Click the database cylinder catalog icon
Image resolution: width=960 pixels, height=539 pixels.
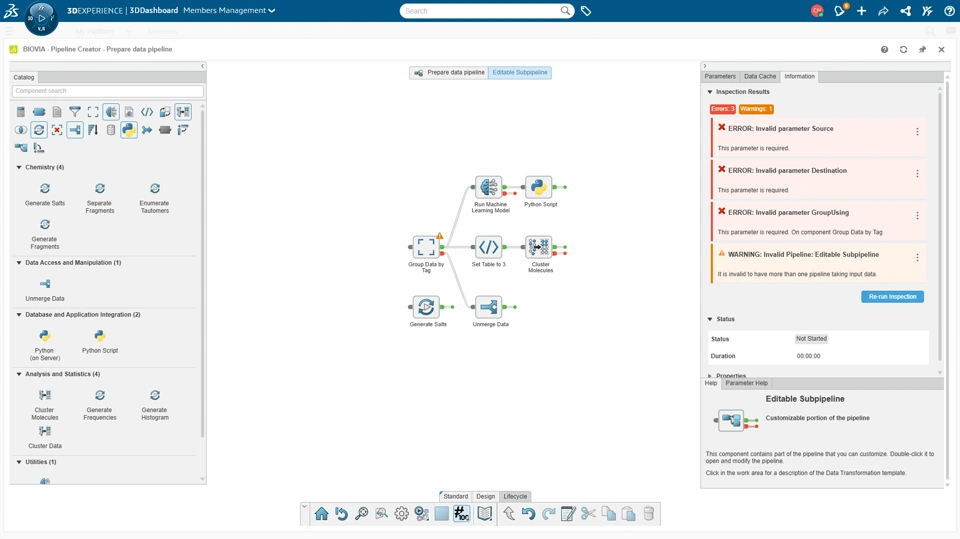point(111,130)
